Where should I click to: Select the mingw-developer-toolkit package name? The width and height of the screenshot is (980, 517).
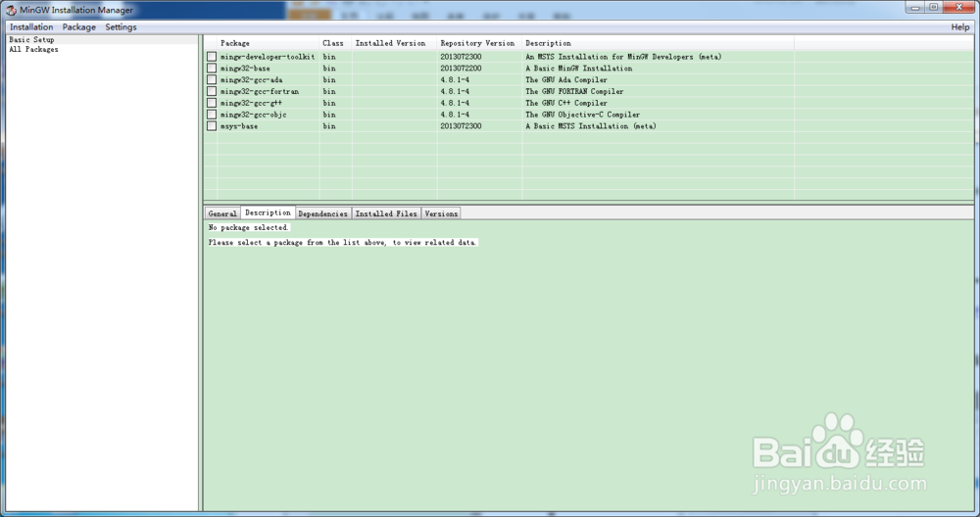tap(268, 57)
